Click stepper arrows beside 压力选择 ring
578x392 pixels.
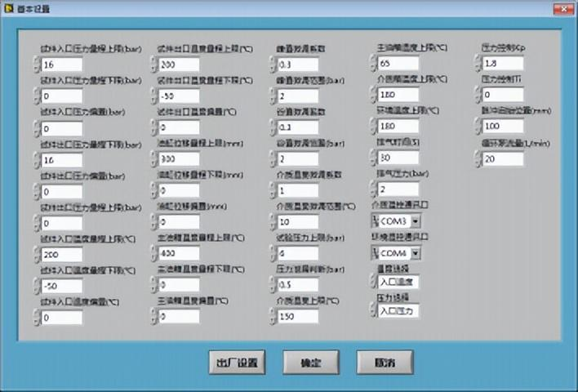point(373,310)
